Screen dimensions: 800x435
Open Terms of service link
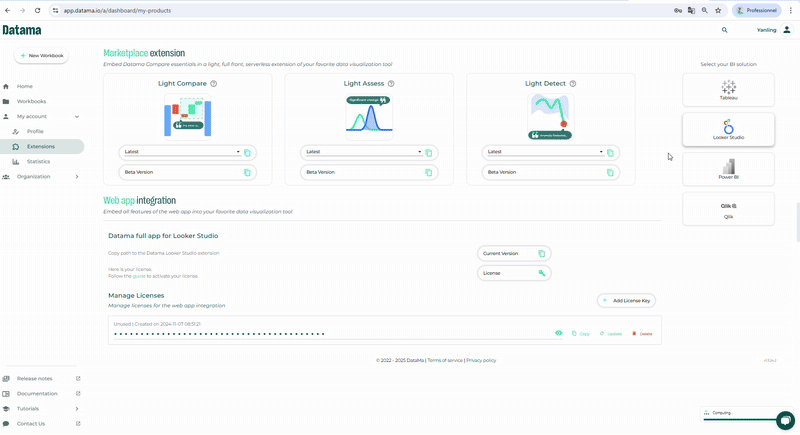point(445,361)
